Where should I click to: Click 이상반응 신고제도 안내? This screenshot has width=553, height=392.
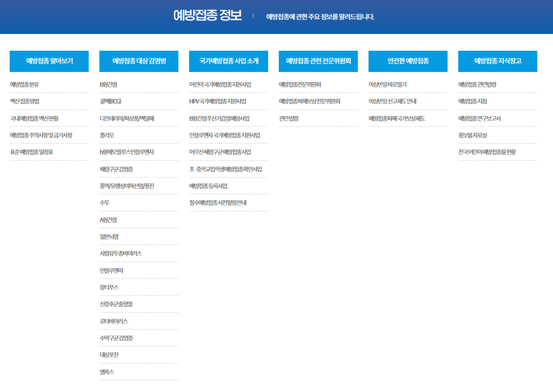coord(392,101)
